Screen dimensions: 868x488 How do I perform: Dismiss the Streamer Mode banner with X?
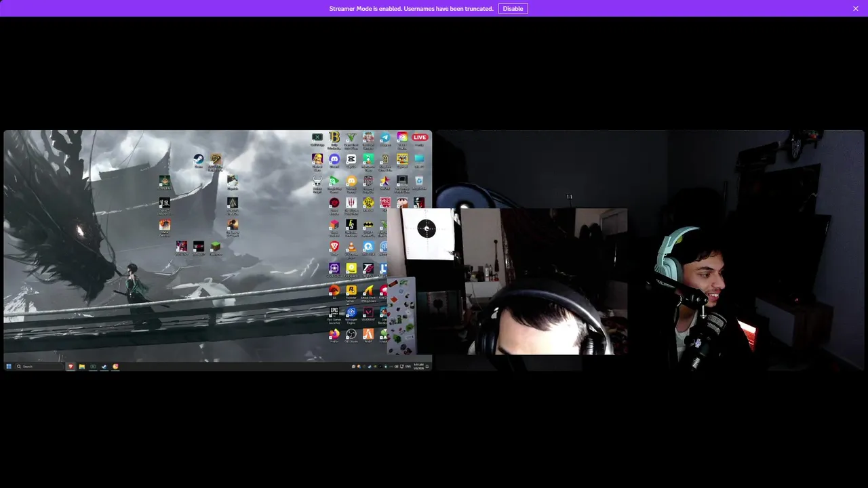tap(856, 8)
